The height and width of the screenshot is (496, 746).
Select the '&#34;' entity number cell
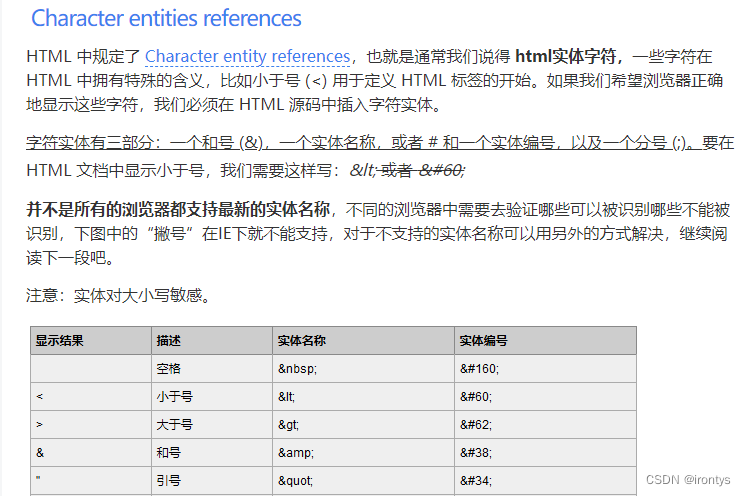pyautogui.click(x=545, y=481)
